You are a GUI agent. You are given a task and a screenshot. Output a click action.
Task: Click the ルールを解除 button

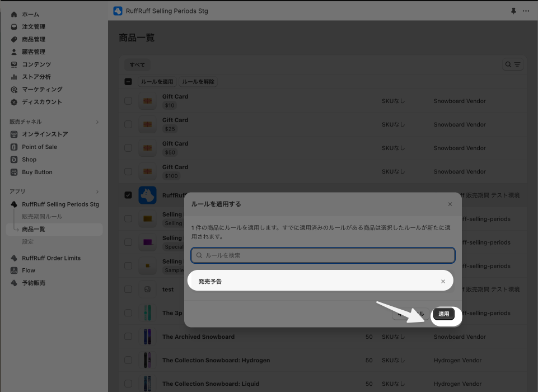tap(198, 82)
